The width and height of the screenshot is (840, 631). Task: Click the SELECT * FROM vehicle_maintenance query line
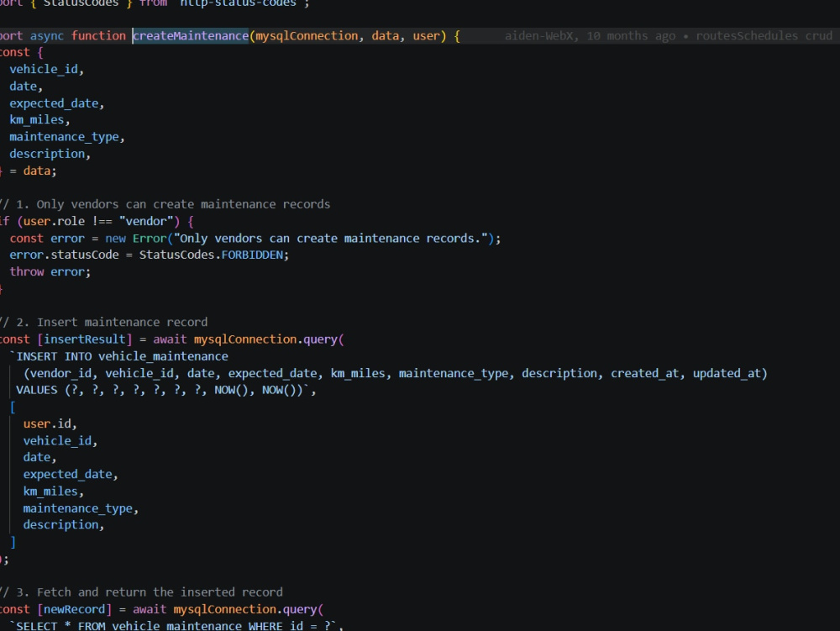pyautogui.click(x=176, y=625)
